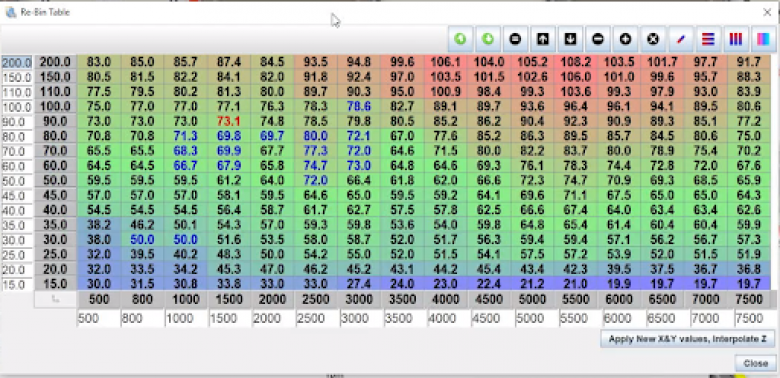Viewport: 780px width, 378px height.
Task: Click the green down-arrow toolbar icon
Action: (x=488, y=39)
